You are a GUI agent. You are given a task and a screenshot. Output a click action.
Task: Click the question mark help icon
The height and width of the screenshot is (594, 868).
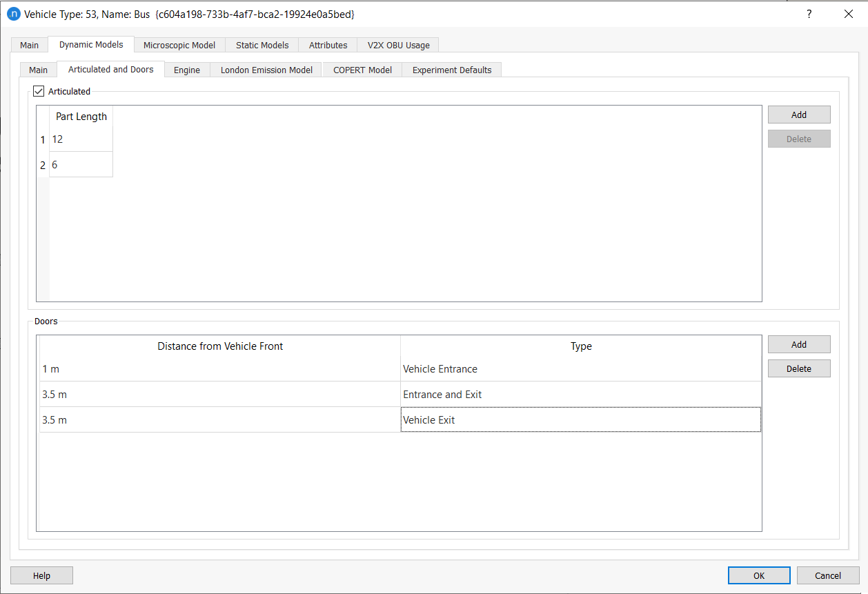coord(809,14)
